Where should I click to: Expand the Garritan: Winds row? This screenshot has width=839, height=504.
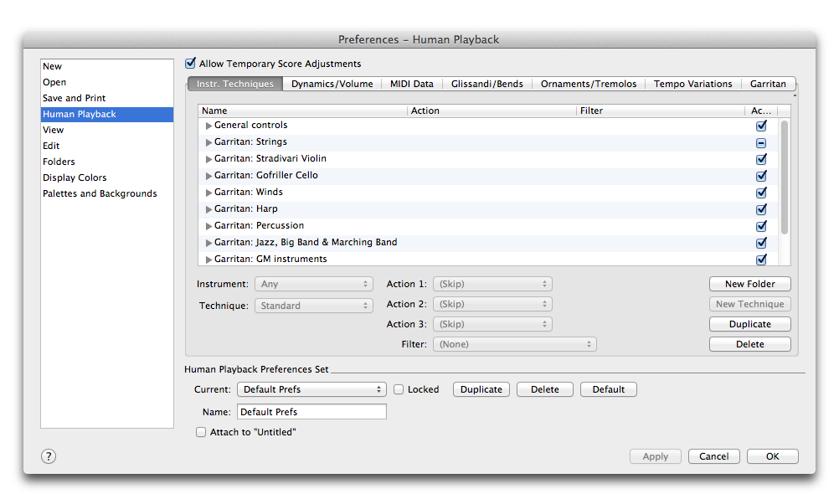pos(208,192)
